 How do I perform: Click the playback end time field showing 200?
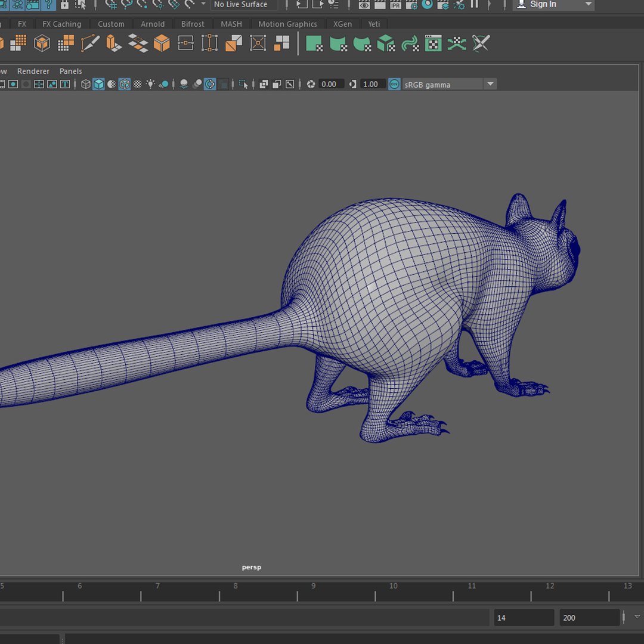pos(588,618)
